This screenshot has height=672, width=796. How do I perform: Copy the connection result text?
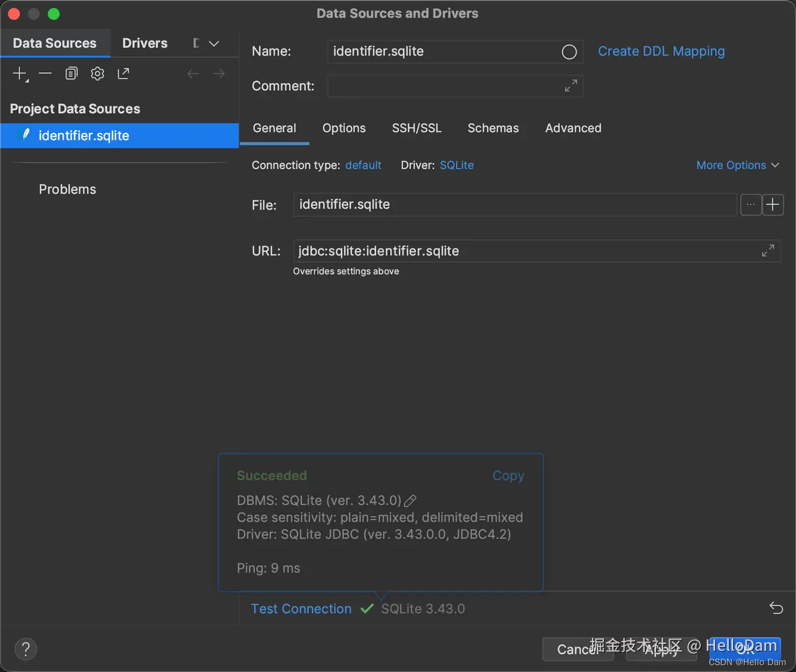pyautogui.click(x=508, y=476)
